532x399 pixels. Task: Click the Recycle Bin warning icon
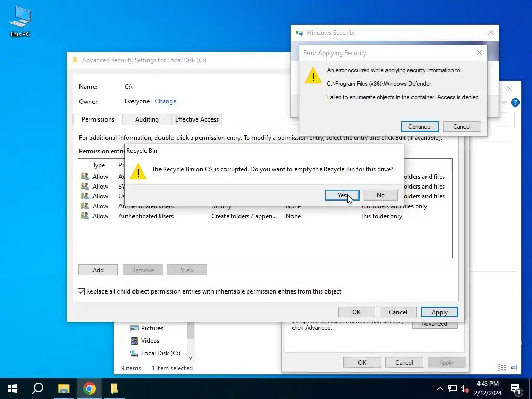point(138,171)
